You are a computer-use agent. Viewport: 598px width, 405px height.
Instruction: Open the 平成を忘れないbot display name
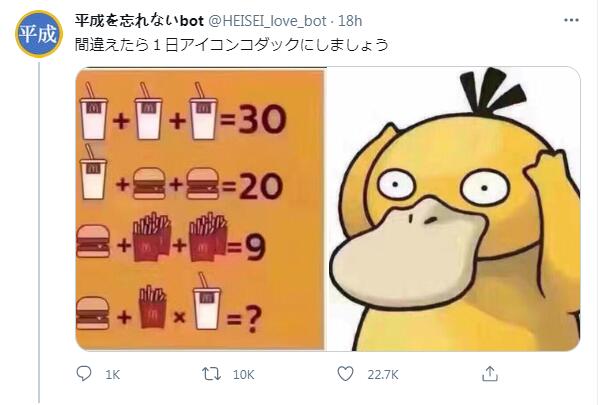pos(139,21)
